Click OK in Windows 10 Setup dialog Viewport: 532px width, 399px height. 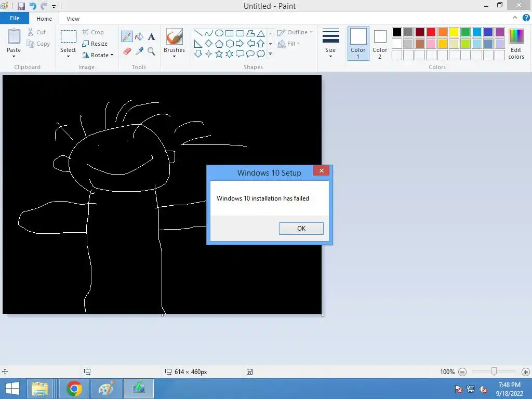[x=301, y=229]
